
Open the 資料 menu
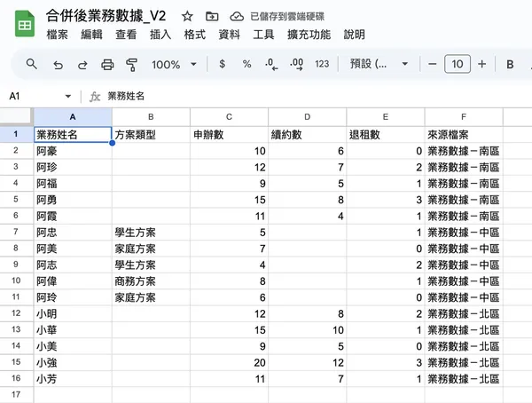coord(229,35)
